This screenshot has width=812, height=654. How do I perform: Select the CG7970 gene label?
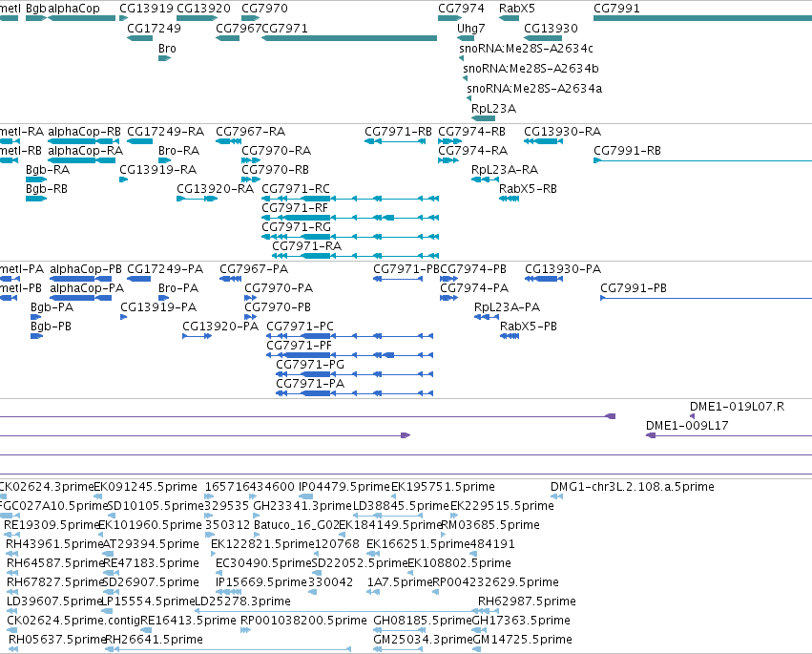tap(264, 9)
